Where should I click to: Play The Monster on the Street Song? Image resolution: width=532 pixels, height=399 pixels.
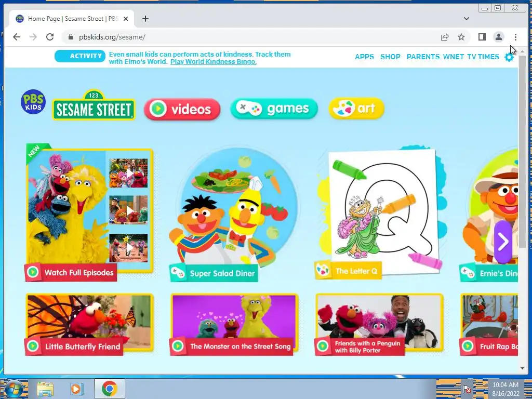click(234, 322)
